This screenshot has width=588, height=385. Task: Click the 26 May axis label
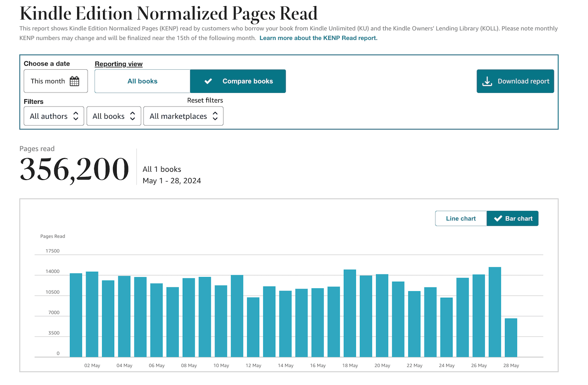[x=479, y=366]
